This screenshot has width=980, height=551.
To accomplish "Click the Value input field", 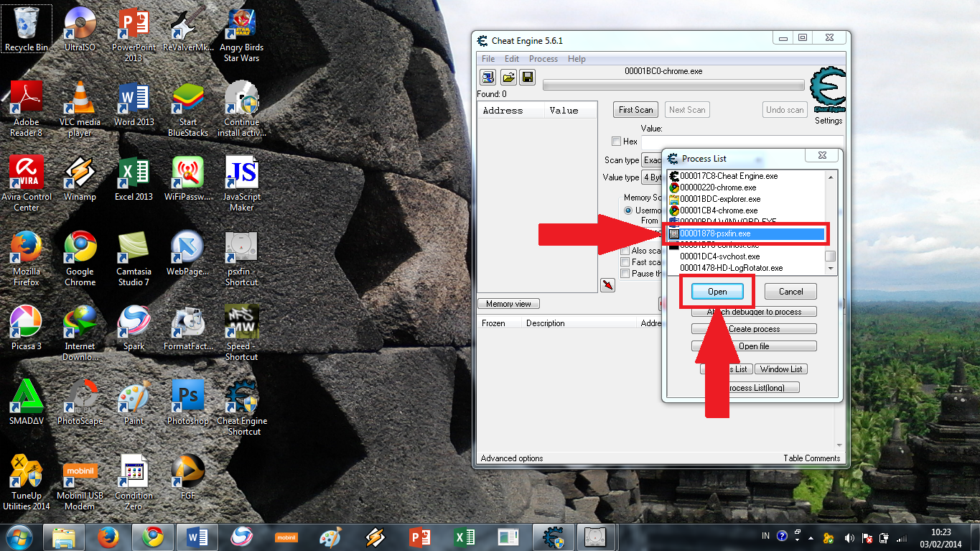I will click(742, 142).
